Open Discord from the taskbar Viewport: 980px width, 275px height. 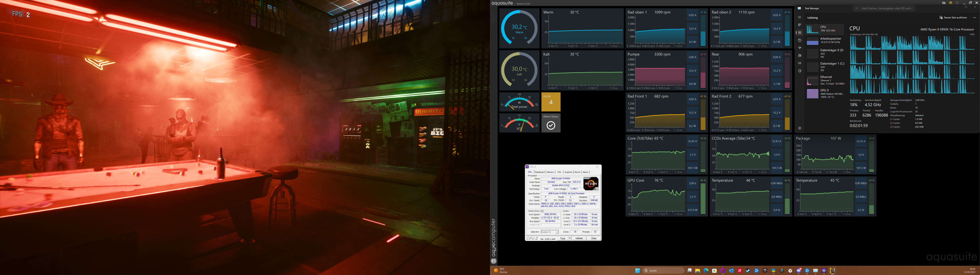799,270
